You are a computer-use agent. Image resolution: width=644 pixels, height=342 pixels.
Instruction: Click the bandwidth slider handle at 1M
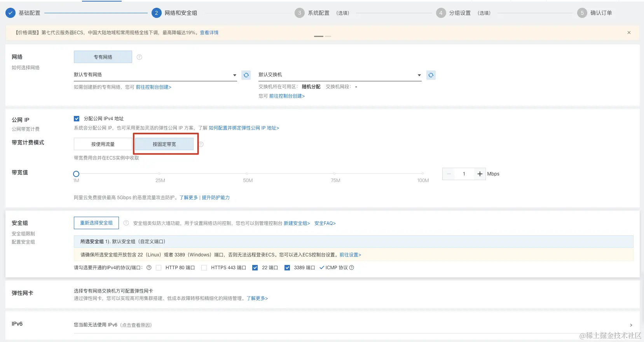pos(76,174)
